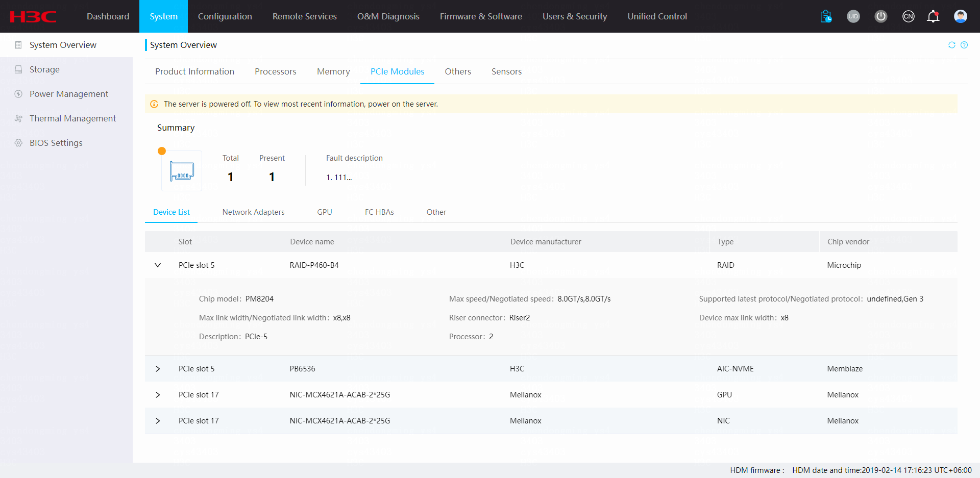The image size is (980, 478).
Task: Select the PCIe Modules tab
Action: (397, 71)
